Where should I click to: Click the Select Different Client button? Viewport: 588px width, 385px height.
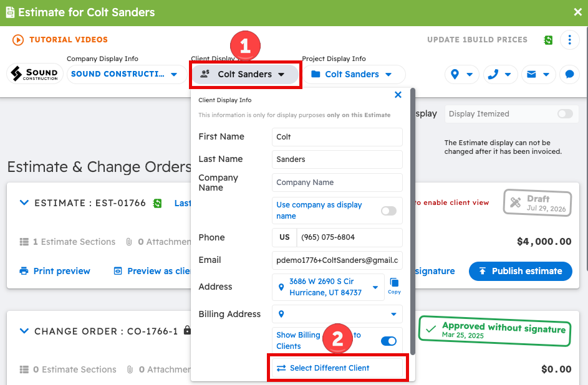pos(337,368)
